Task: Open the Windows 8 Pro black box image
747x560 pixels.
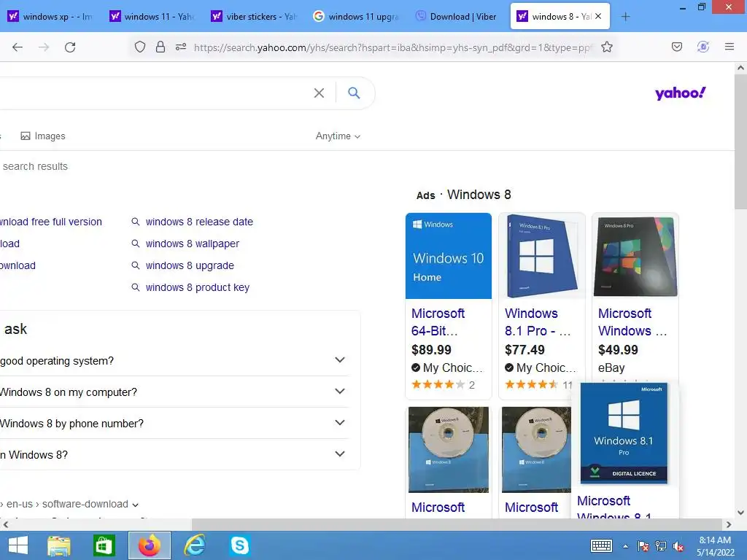Action: pos(635,256)
